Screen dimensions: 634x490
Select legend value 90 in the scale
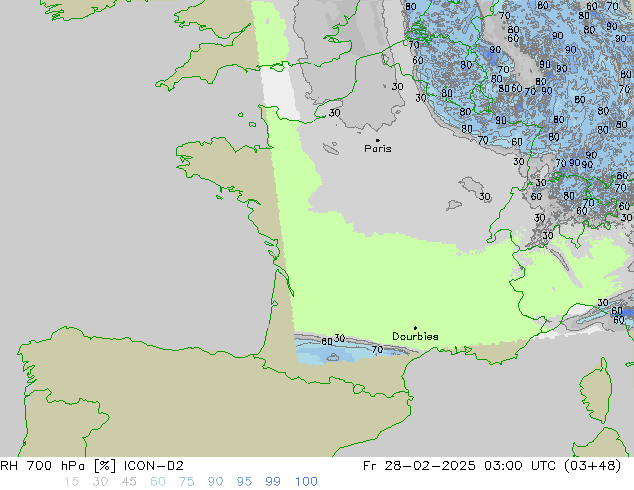pos(215,482)
